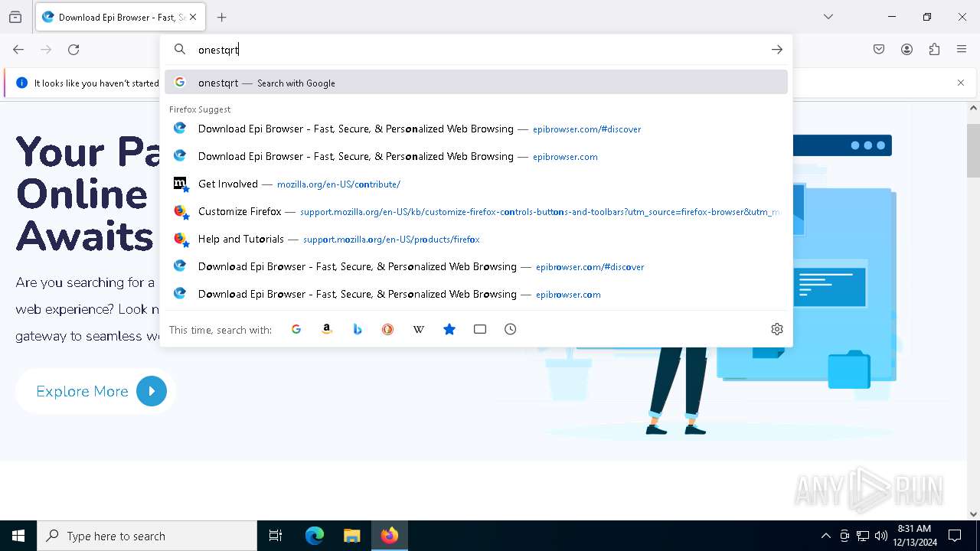Image resolution: width=980 pixels, height=551 pixels.
Task: Open volume control in system tray
Action: [x=881, y=536]
